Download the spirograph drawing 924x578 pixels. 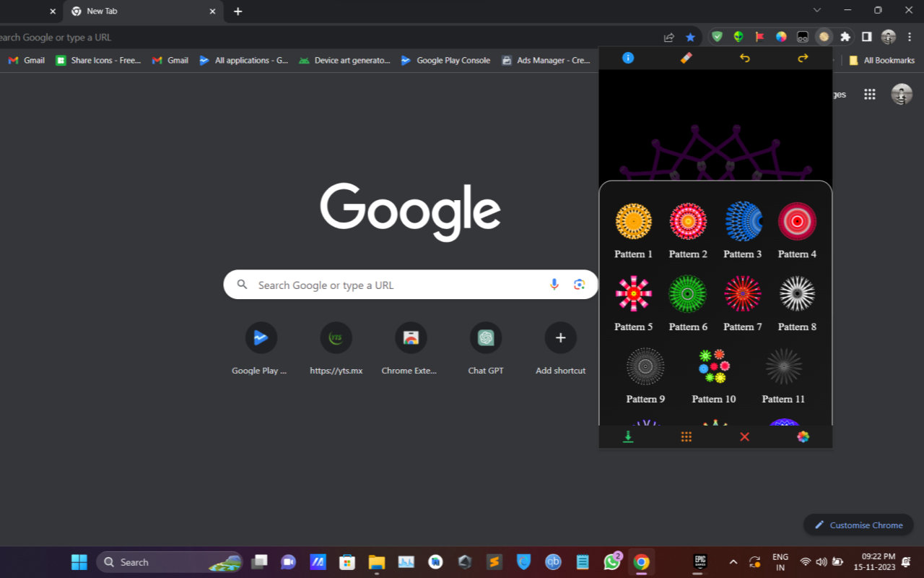click(627, 436)
